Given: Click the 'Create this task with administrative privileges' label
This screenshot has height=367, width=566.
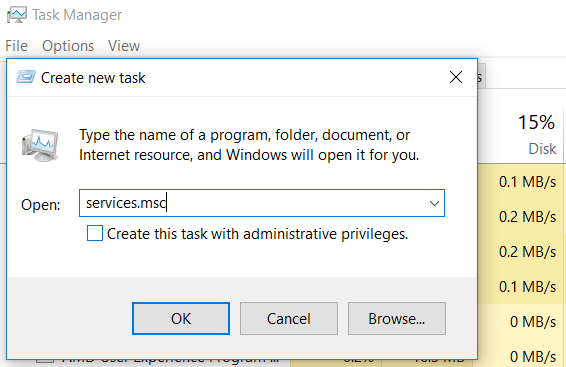Looking at the screenshot, I should 257,234.
